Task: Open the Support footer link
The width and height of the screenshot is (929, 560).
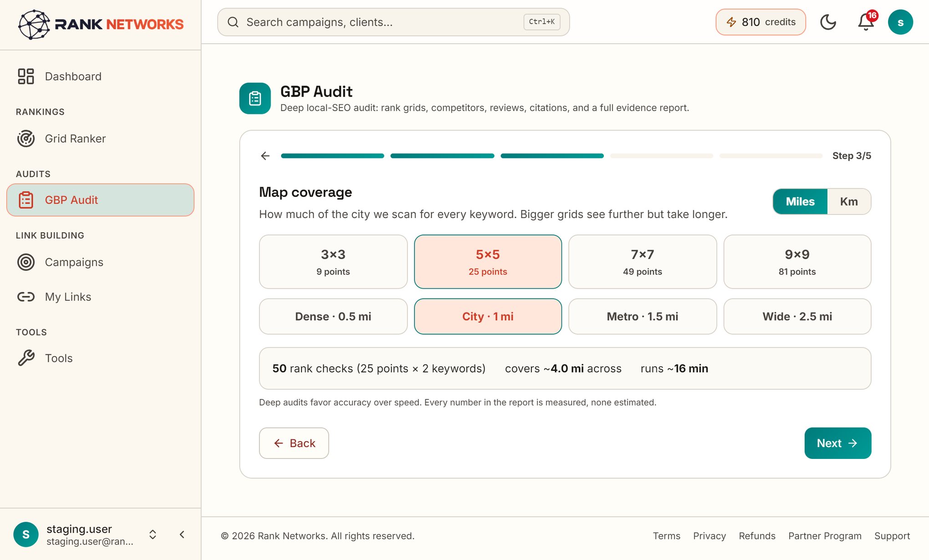Action: (892, 536)
